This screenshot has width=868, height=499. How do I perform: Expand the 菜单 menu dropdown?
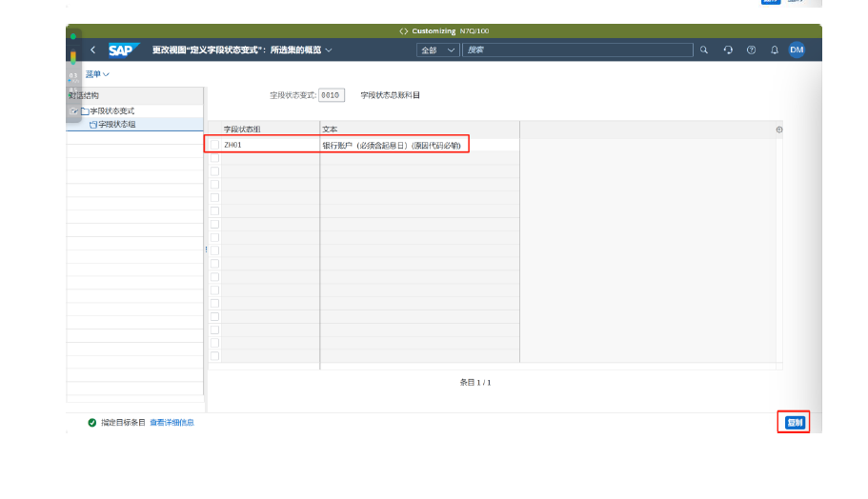[x=98, y=73]
